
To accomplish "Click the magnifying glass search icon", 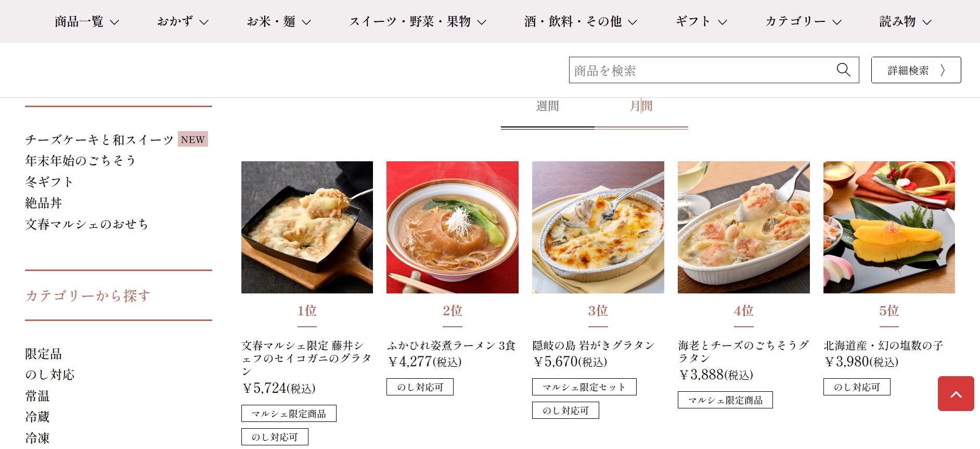I will pyautogui.click(x=843, y=70).
